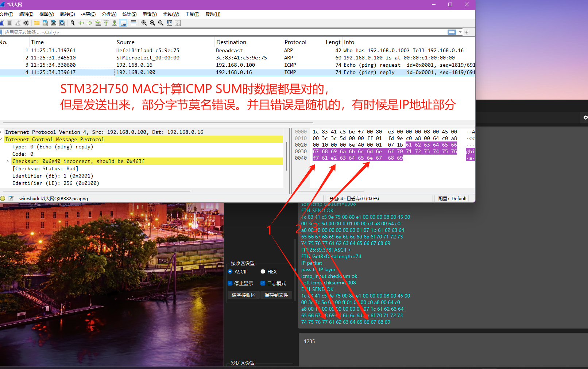Screen dimensions: 588x369
Task: Open the 分析(A) menu
Action: pos(109,14)
